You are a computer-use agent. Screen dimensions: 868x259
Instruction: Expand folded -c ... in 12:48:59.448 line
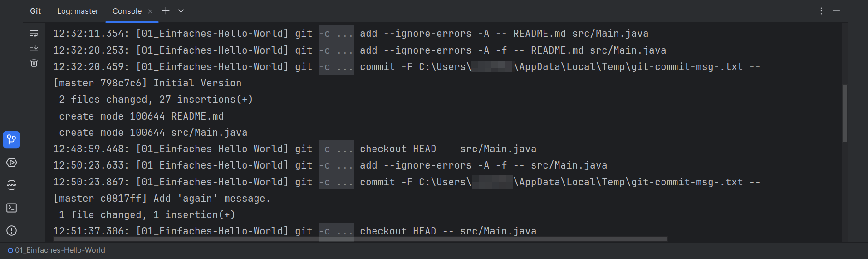coord(336,149)
